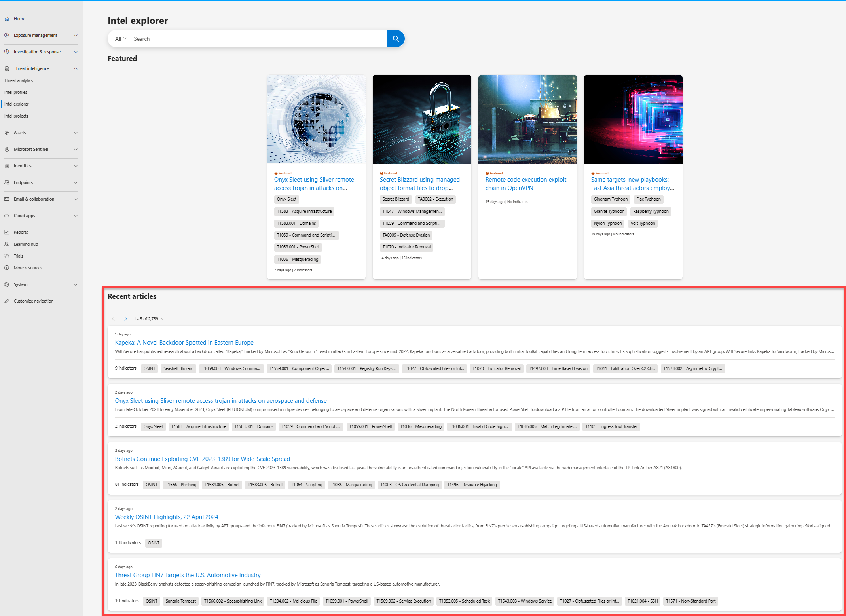Click the Trials gift icon
The width and height of the screenshot is (846, 616).
[7, 256]
